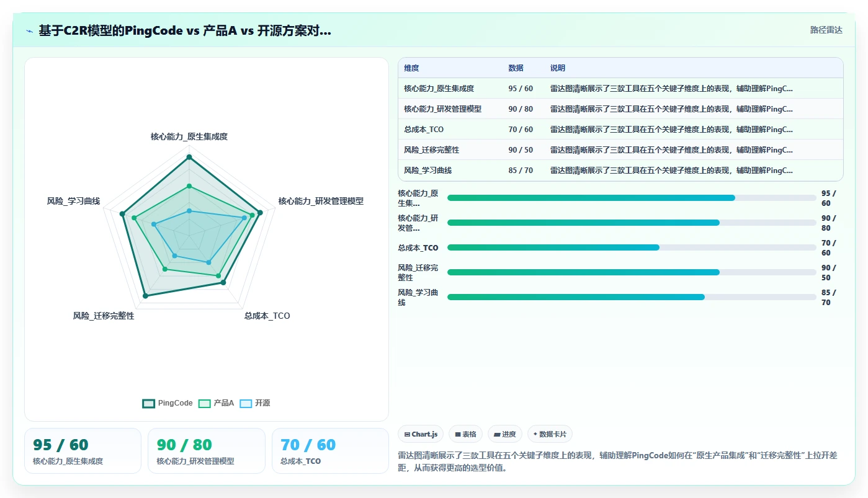
Task: Click the lightning icon beside the card title
Action: click(30, 31)
